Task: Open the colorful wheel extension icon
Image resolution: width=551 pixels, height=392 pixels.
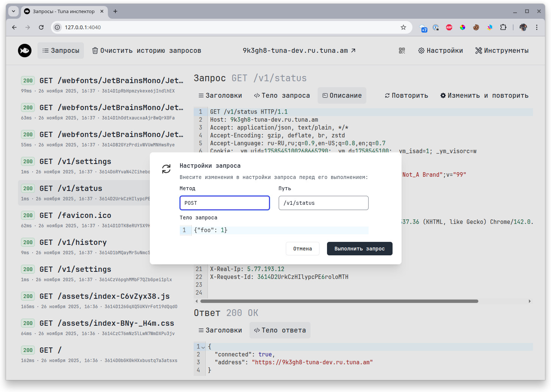Action: pos(463,27)
